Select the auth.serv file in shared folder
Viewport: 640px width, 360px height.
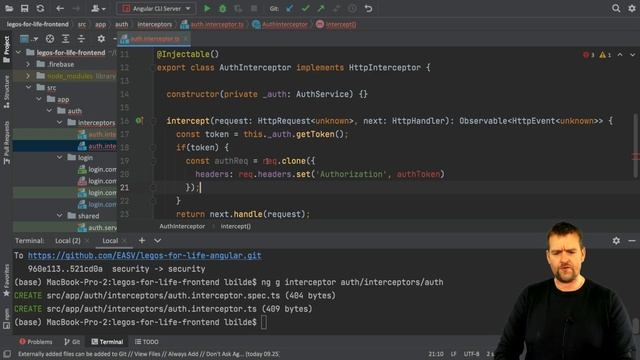(97, 227)
